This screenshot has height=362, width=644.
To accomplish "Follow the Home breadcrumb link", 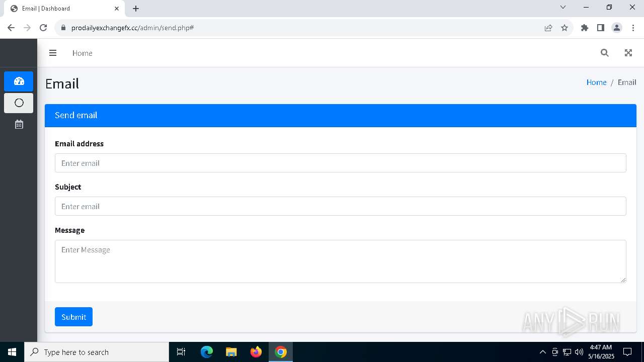I will click(596, 82).
